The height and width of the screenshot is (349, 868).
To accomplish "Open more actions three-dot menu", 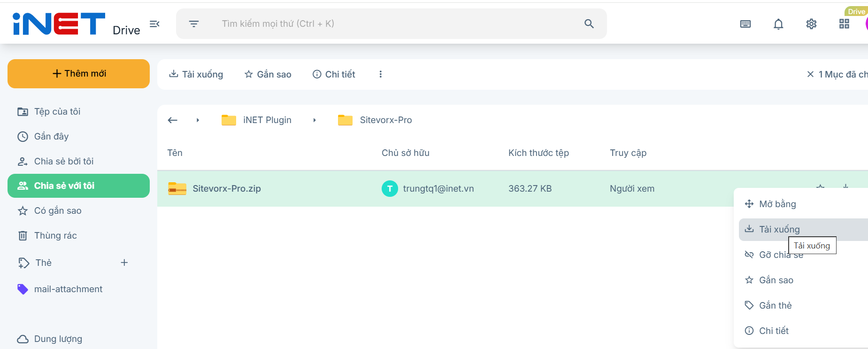I will click(x=381, y=74).
